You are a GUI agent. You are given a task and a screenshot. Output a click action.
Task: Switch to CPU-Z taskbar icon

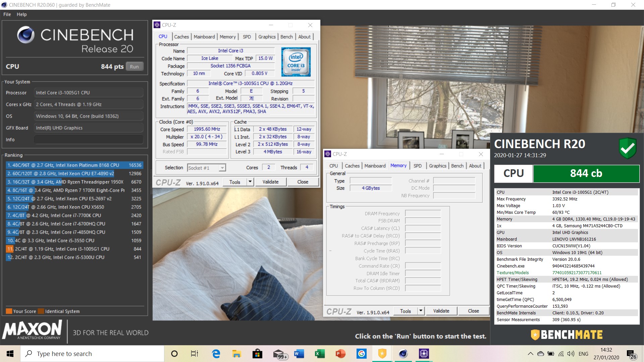(424, 354)
